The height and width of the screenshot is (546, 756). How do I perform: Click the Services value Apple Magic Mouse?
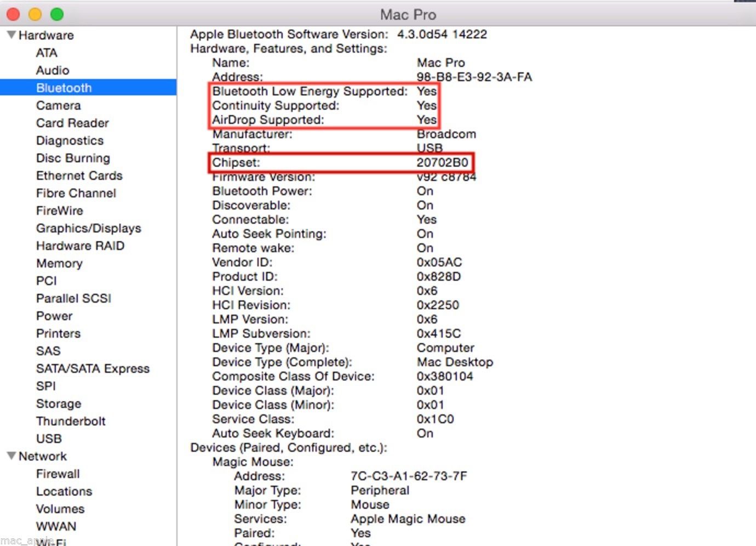(x=408, y=519)
